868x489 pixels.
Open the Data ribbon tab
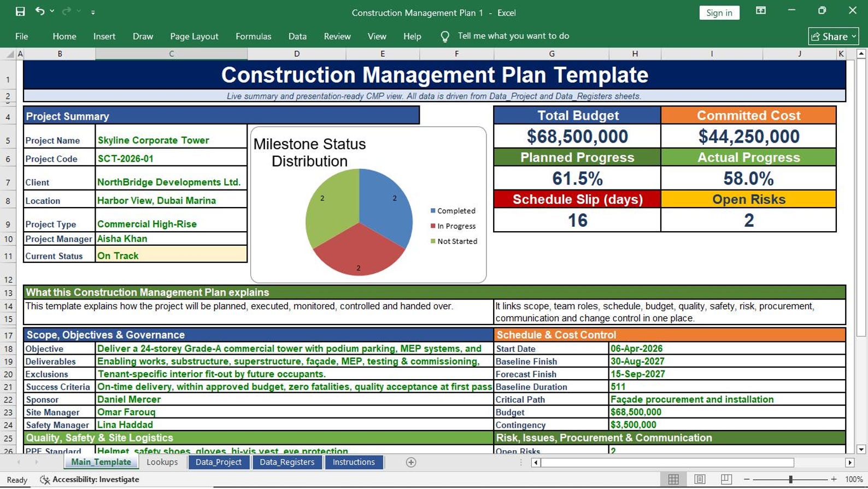297,36
